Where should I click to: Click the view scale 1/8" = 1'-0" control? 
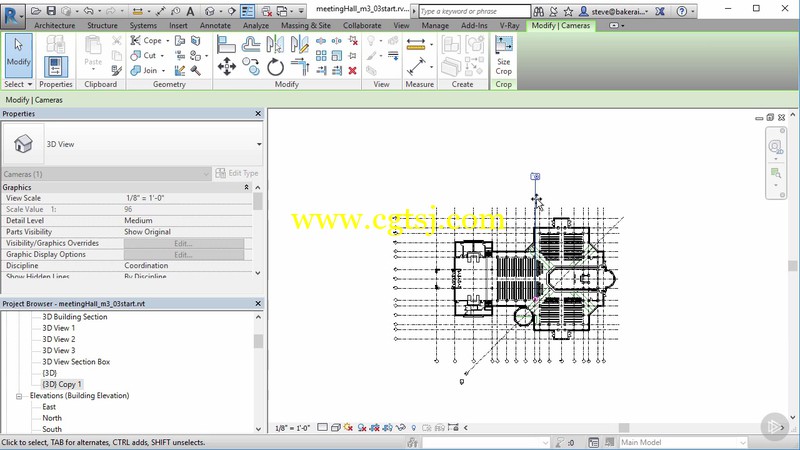pos(292,428)
